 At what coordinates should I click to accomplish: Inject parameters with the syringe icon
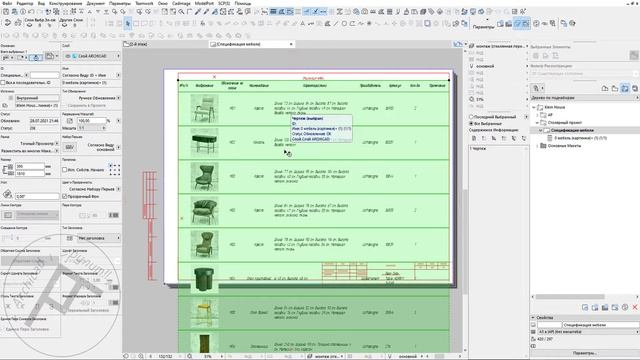coord(206,12)
